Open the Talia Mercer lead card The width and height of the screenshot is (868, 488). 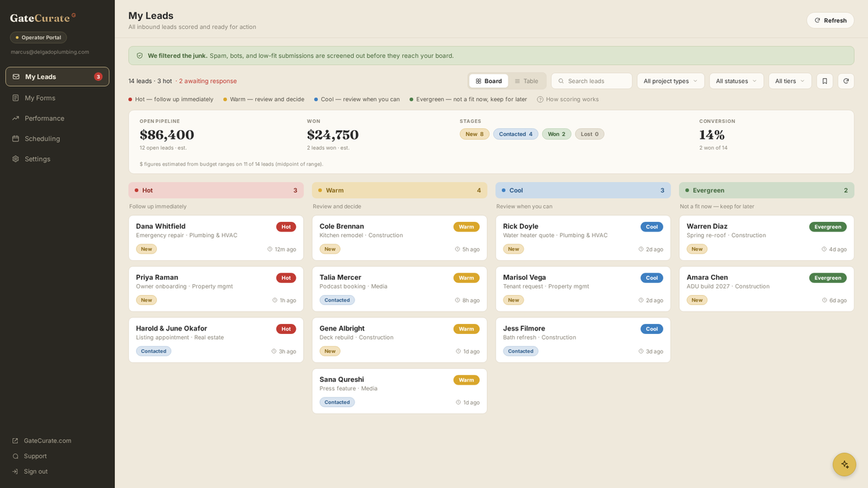(399, 289)
